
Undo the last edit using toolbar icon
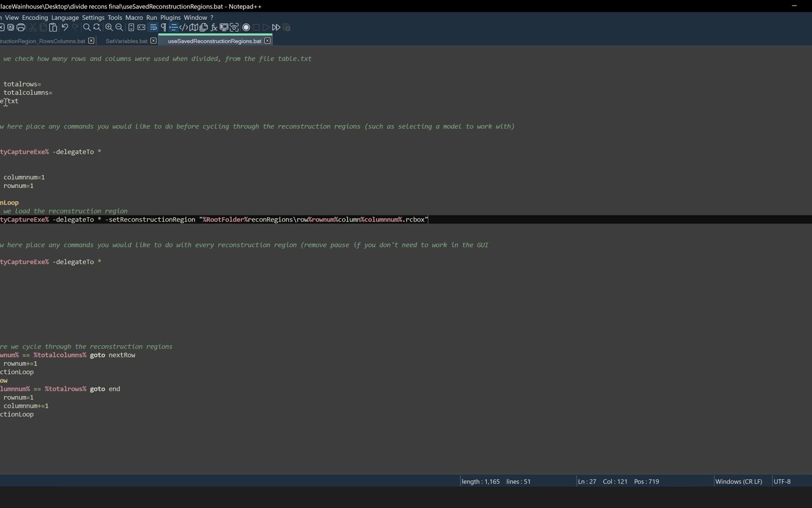click(x=65, y=28)
